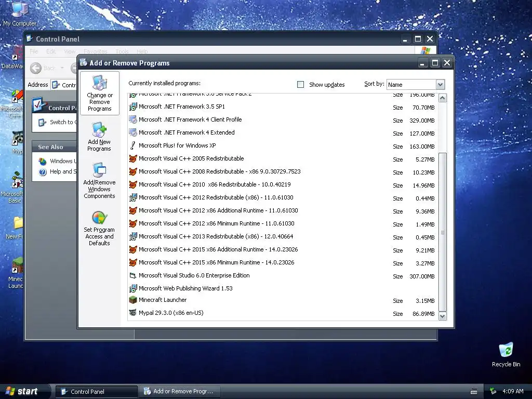Switch to Control Panel taskbar button
Screen dimensions: 532x399
[97, 392]
